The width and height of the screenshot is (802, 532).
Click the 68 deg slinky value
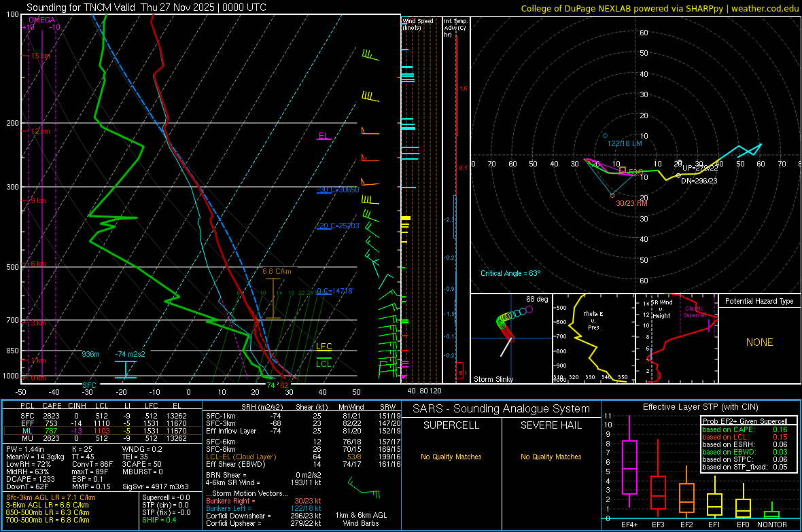click(x=537, y=299)
